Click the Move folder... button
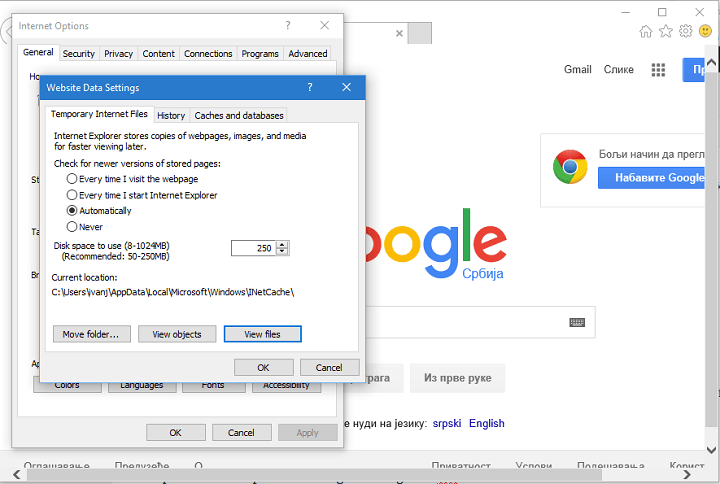The height and width of the screenshot is (484, 720). click(x=91, y=334)
